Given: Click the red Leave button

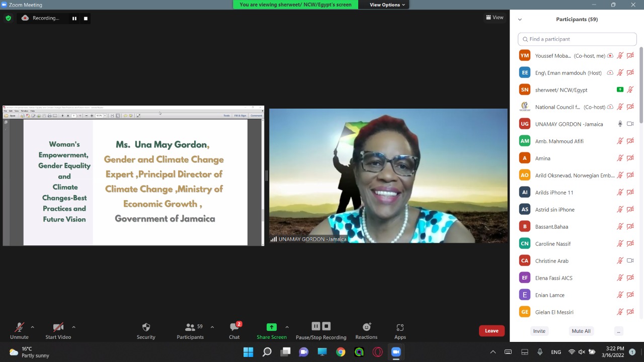Looking at the screenshot, I should pos(492,331).
